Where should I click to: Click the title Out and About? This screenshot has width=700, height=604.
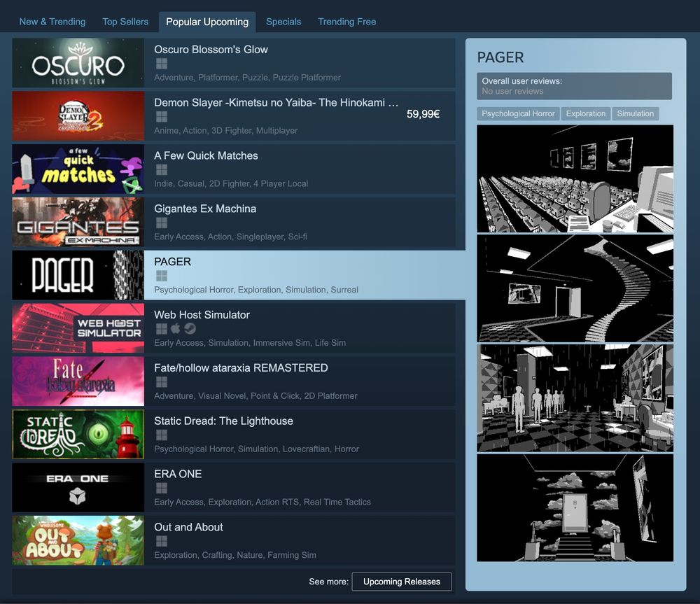[x=188, y=527]
